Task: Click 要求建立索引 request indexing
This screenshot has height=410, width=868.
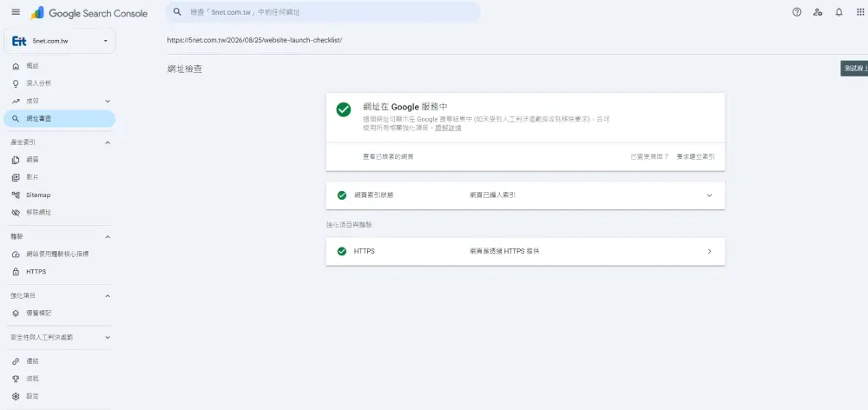Action: [695, 157]
